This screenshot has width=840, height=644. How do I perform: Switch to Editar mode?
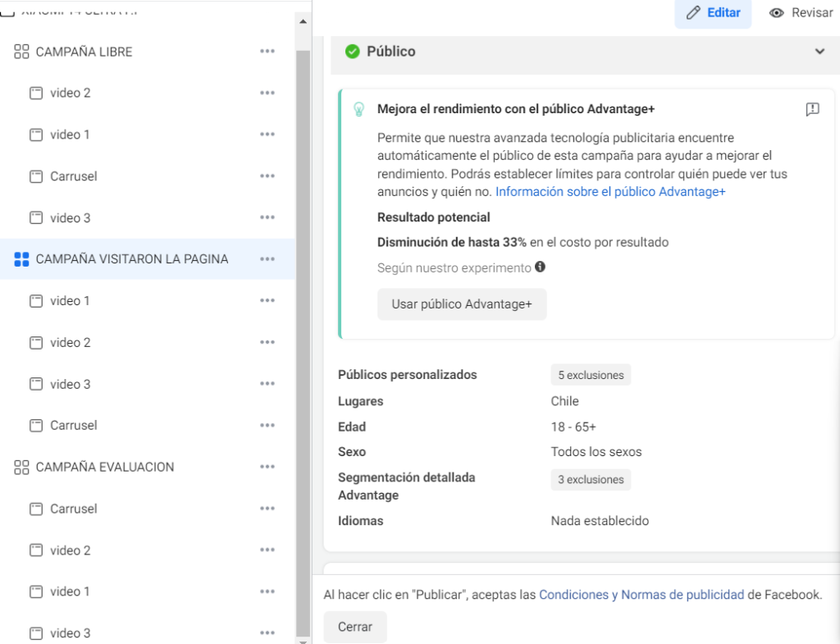(x=713, y=13)
